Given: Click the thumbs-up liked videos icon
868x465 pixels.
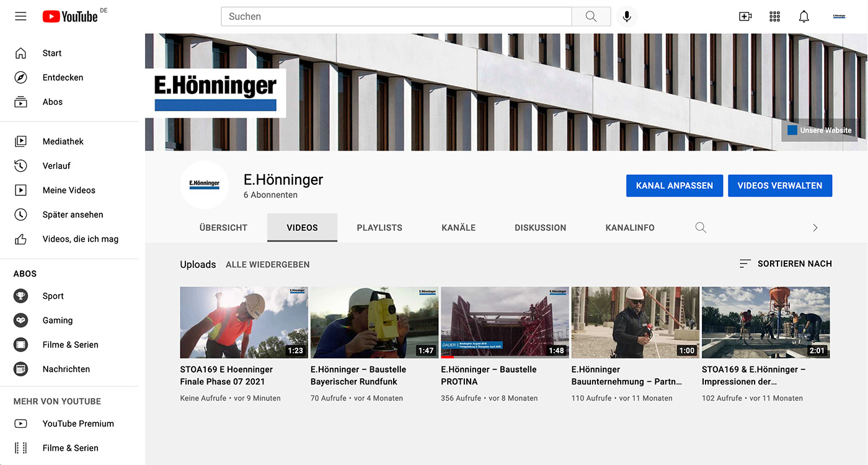Looking at the screenshot, I should pos(21,239).
